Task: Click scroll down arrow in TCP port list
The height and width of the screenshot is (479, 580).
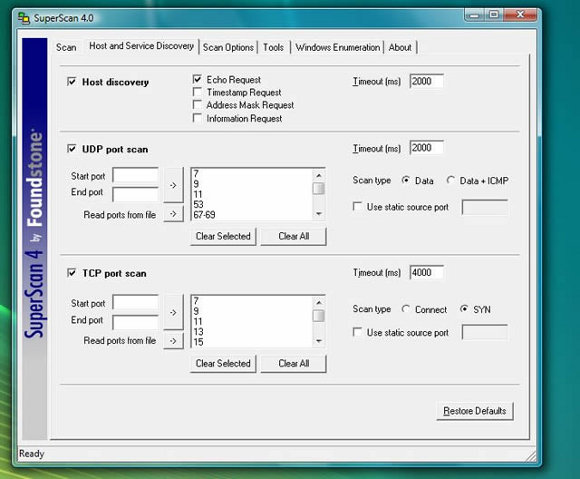Action: tap(318, 341)
